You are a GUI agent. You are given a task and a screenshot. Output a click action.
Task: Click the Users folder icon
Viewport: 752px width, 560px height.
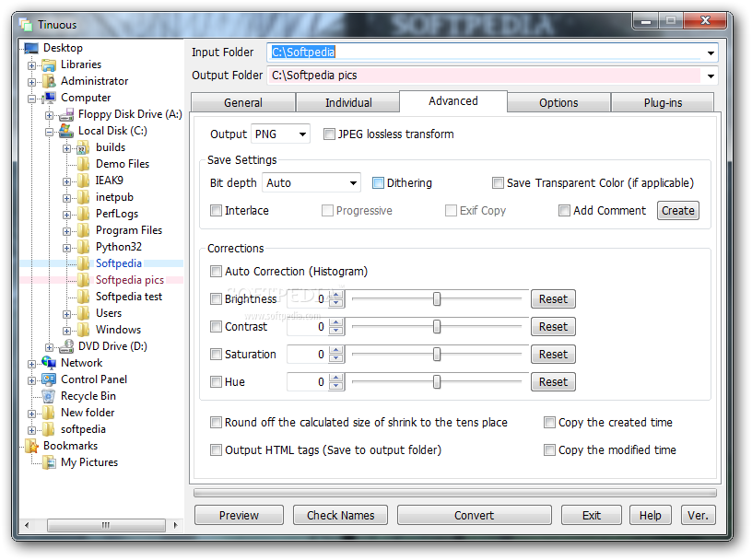point(83,313)
